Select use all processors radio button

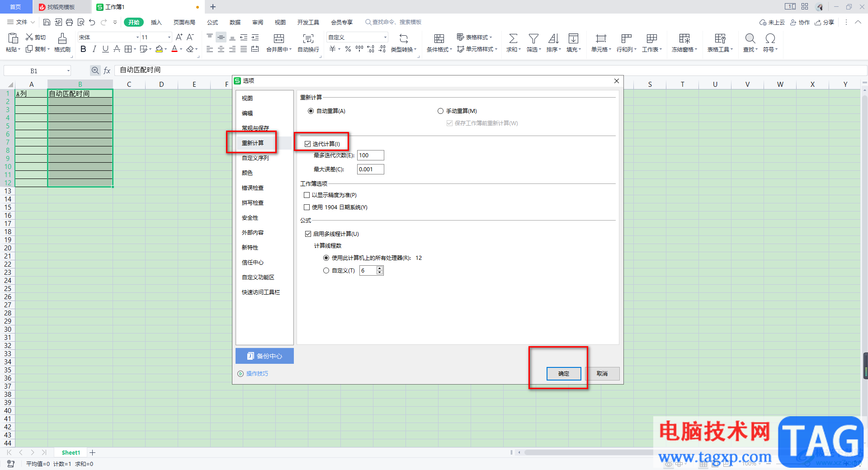click(326, 258)
